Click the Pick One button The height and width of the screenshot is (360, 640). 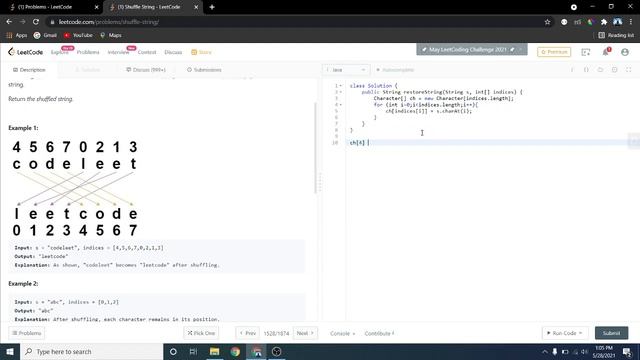coord(201,333)
